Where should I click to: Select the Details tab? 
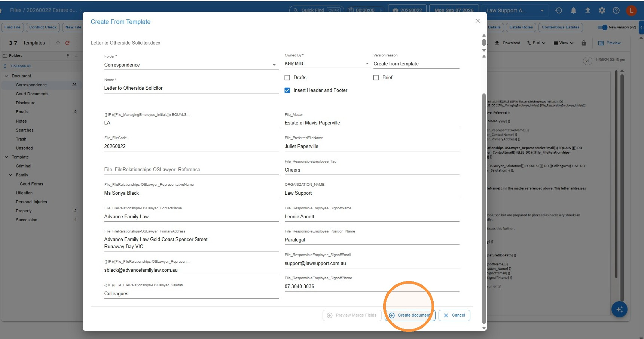tap(495, 27)
